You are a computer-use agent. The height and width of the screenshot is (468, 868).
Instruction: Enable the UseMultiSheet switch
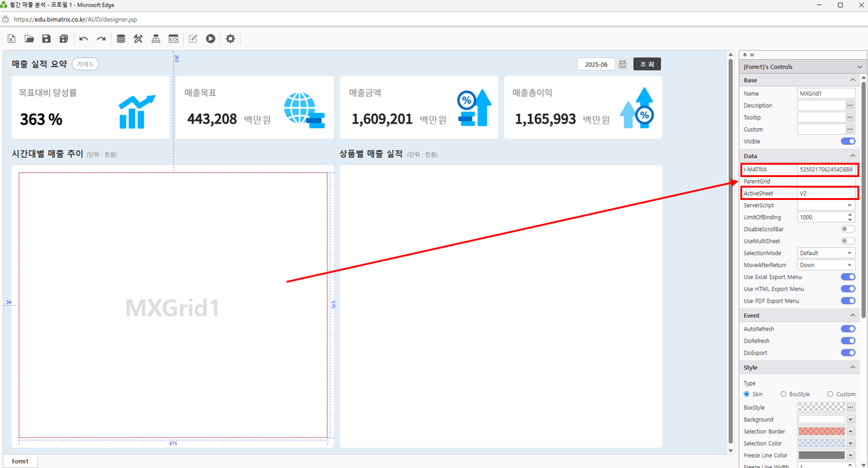[x=848, y=241]
